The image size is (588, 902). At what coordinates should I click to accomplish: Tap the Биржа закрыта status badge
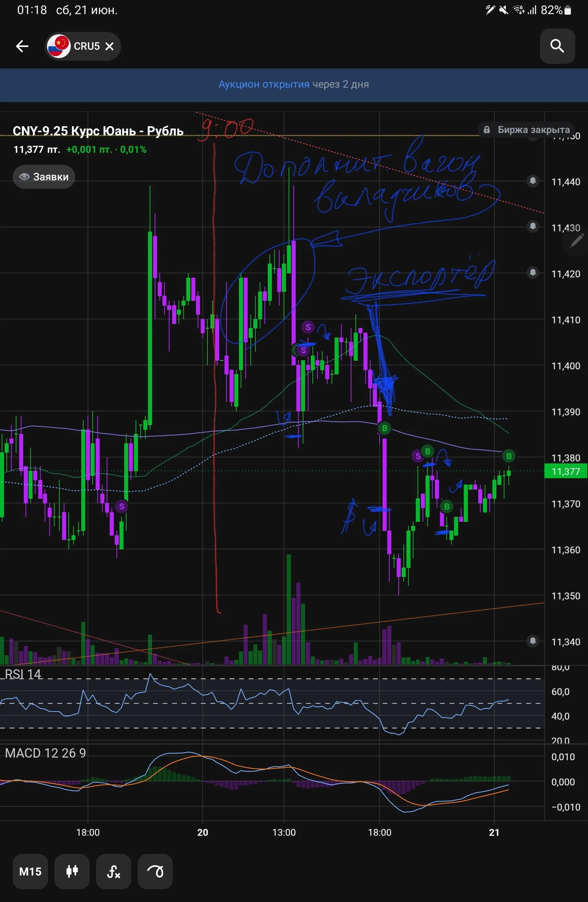[x=527, y=130]
